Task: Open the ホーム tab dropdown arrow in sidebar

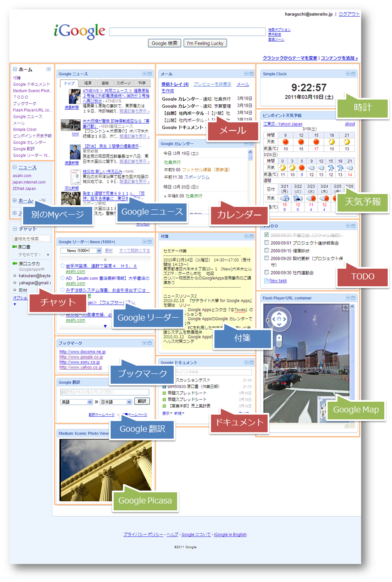Action: pyautogui.click(x=48, y=69)
